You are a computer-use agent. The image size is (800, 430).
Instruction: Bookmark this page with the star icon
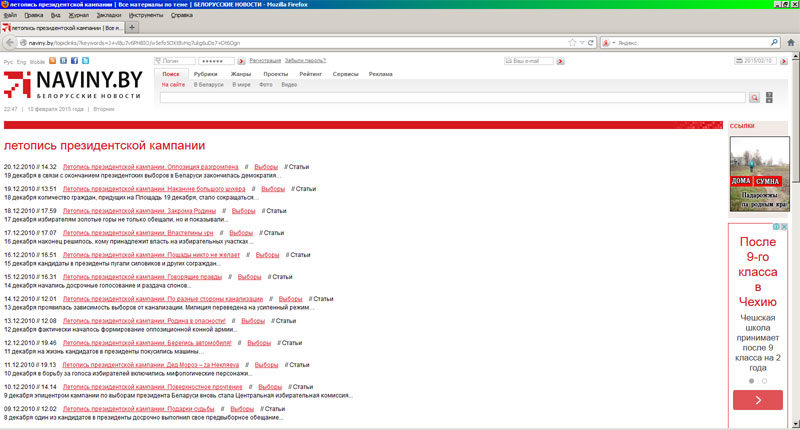click(573, 43)
